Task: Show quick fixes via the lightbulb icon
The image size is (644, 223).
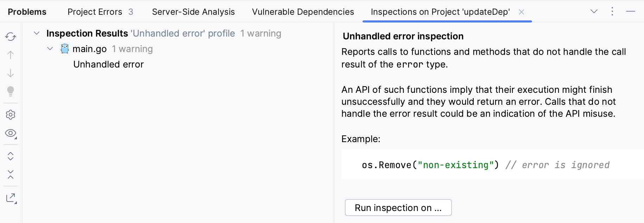Action: click(x=11, y=91)
